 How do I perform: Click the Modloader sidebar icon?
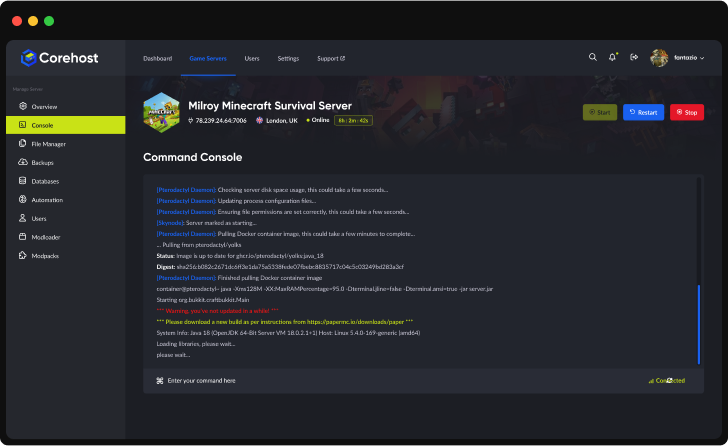[22, 237]
